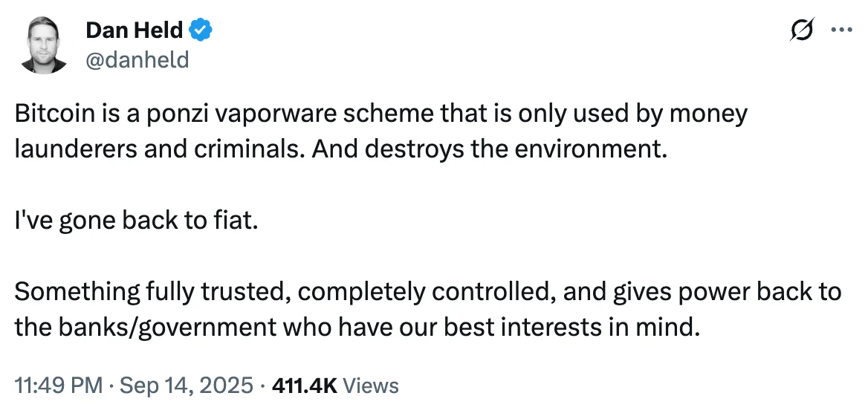This screenshot has width=868, height=416.
Task: Open the three-dot more options menu
Action: coord(841,30)
